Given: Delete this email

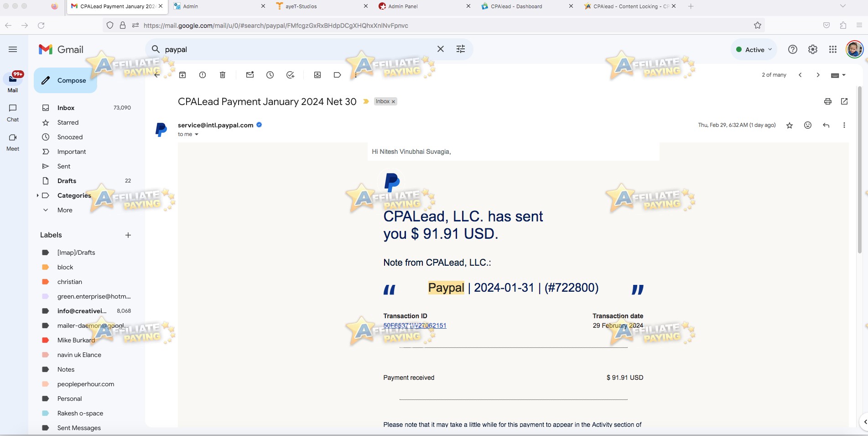Looking at the screenshot, I should click(x=222, y=74).
